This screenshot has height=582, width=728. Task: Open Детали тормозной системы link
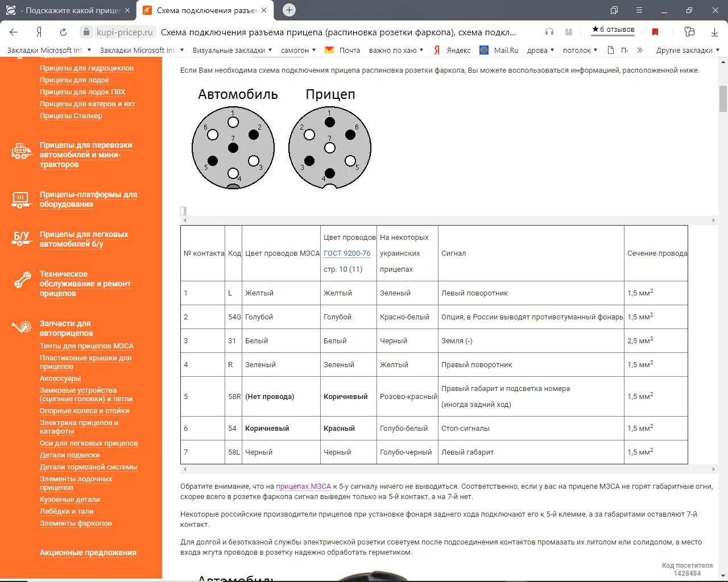coord(88,467)
